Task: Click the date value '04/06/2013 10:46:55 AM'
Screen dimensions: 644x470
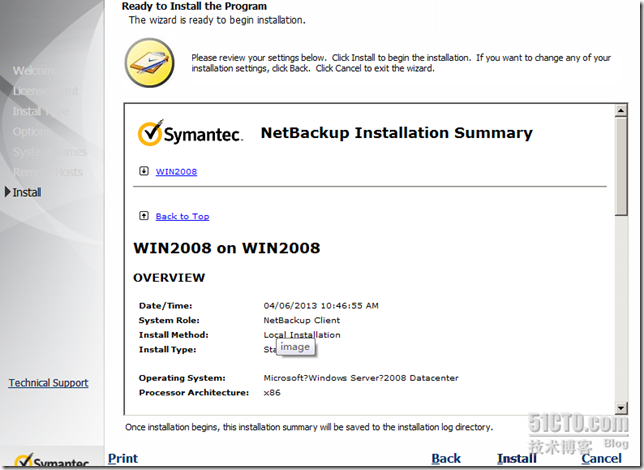Action: tap(321, 306)
